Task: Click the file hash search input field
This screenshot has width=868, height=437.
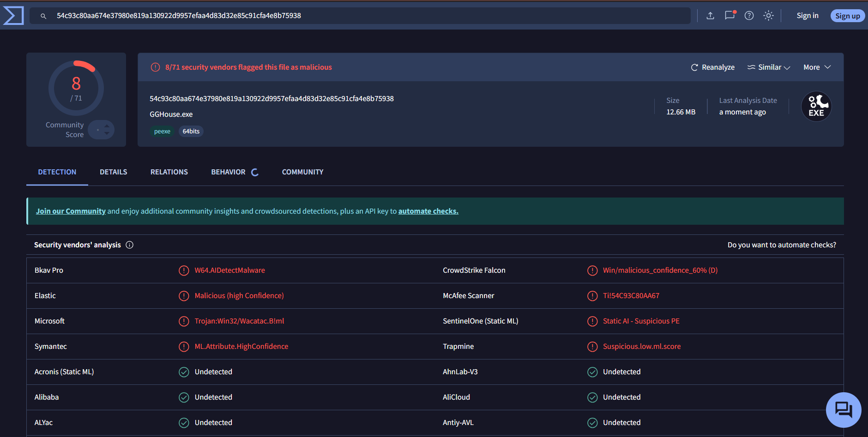Action: pos(277,15)
